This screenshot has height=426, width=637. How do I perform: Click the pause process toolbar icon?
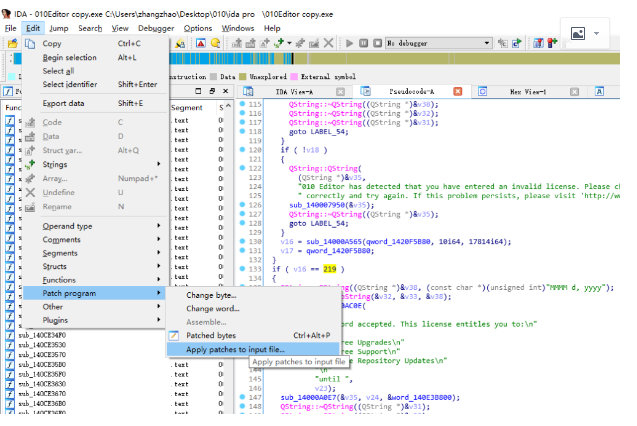[364, 43]
